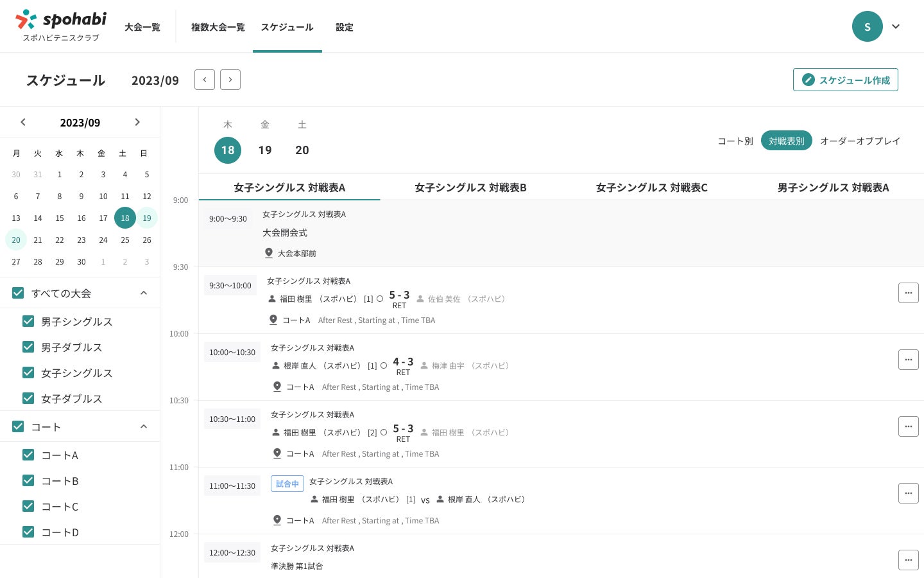Collapse the コート filter section

click(x=144, y=426)
